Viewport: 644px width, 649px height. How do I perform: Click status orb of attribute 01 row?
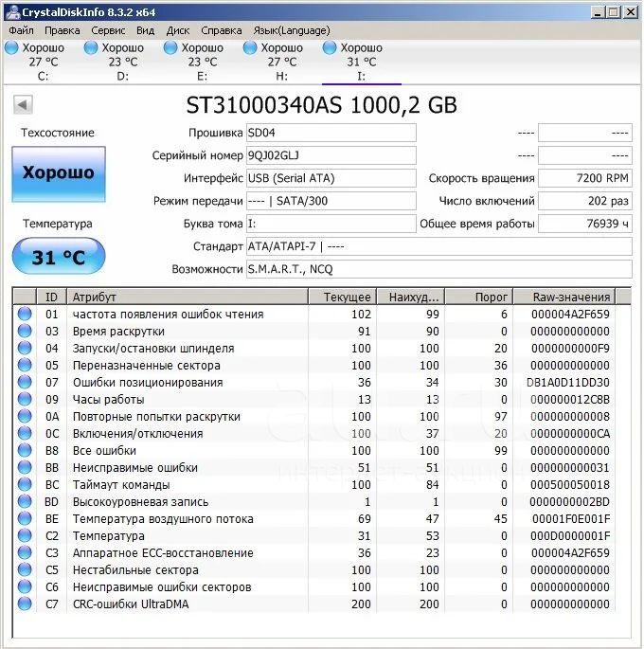tap(25, 314)
